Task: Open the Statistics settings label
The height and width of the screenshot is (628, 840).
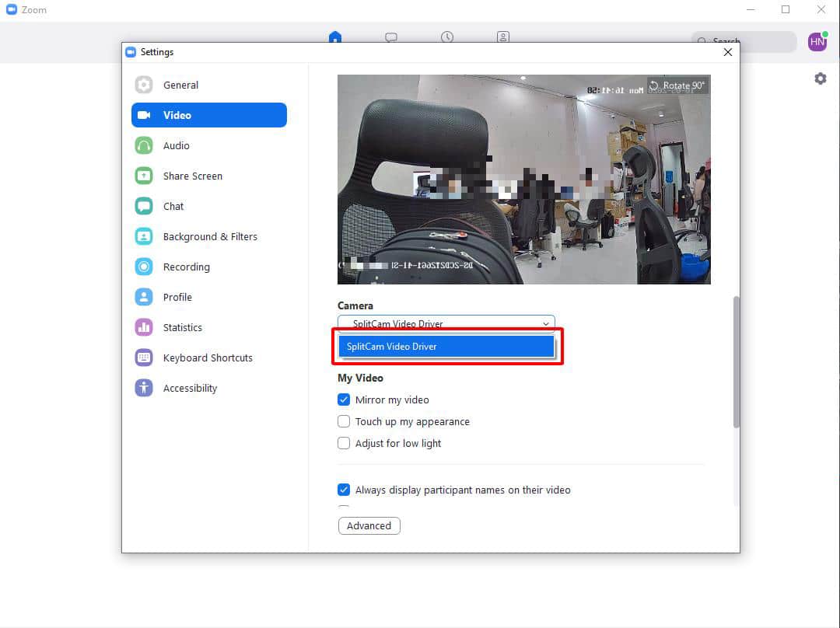Action: (183, 327)
